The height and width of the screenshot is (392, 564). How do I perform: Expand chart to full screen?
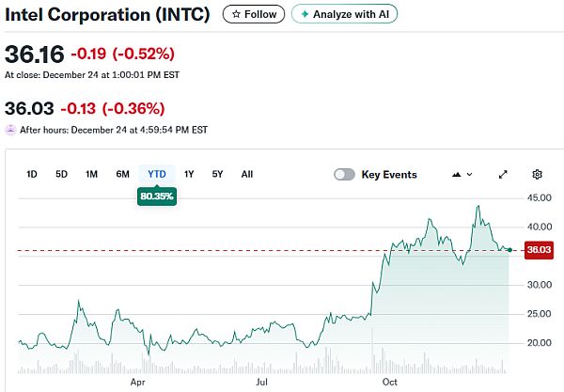click(503, 174)
